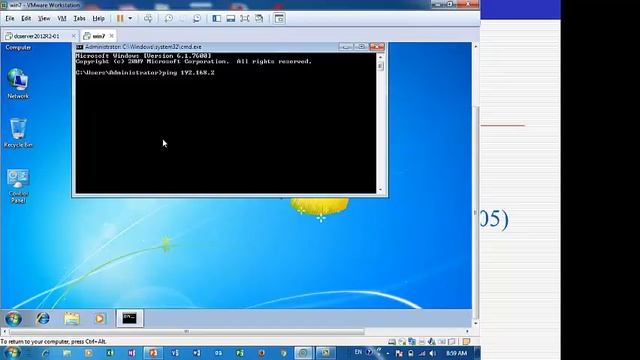The height and width of the screenshot is (360, 640).
Task: Toggle the library sidebar view icon
Action: pyautogui.click(x=217, y=18)
